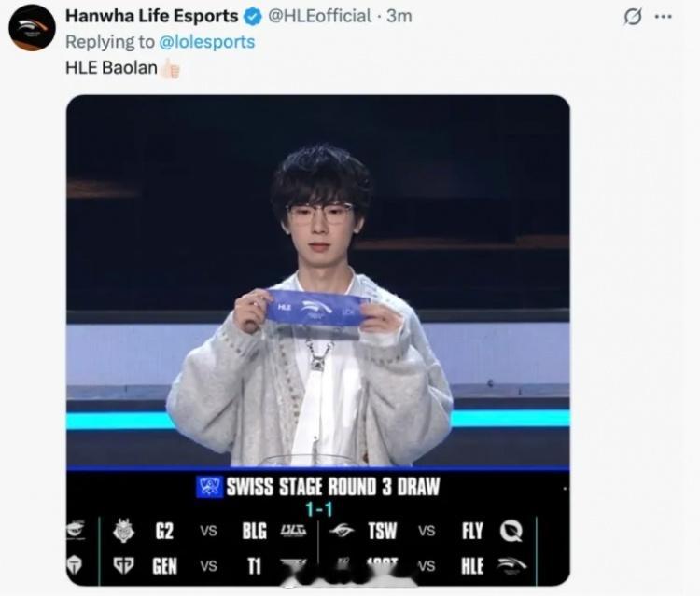Click the thumbs up emoji in tweet
The width and height of the screenshot is (700, 596).
171,69
